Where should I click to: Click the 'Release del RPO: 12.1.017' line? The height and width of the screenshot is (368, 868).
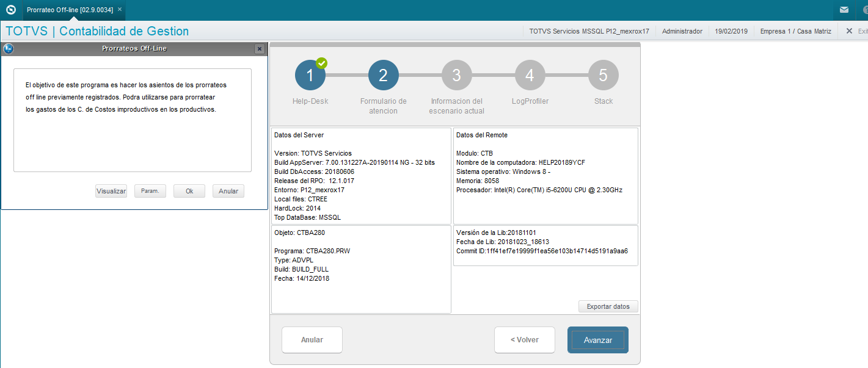pos(314,181)
